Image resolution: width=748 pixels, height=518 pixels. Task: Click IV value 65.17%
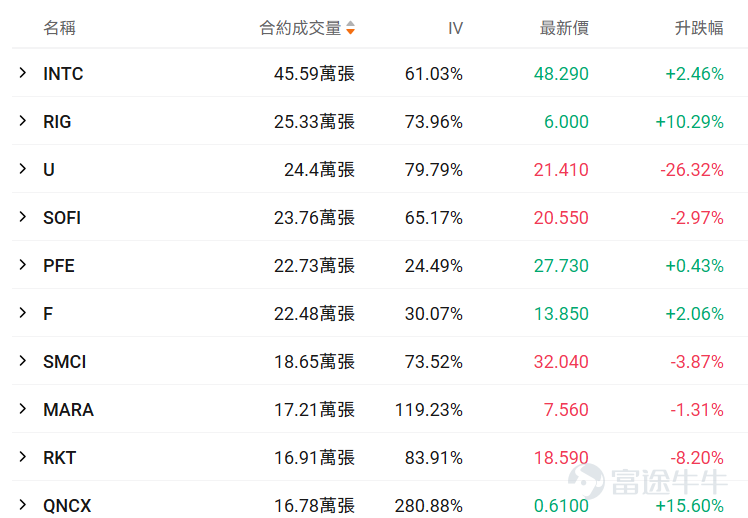(x=434, y=218)
